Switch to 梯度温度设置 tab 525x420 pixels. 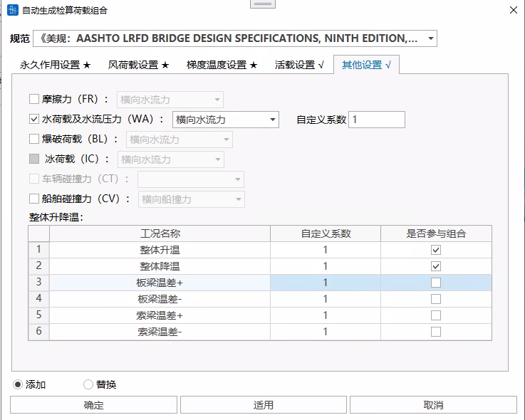click(x=222, y=65)
